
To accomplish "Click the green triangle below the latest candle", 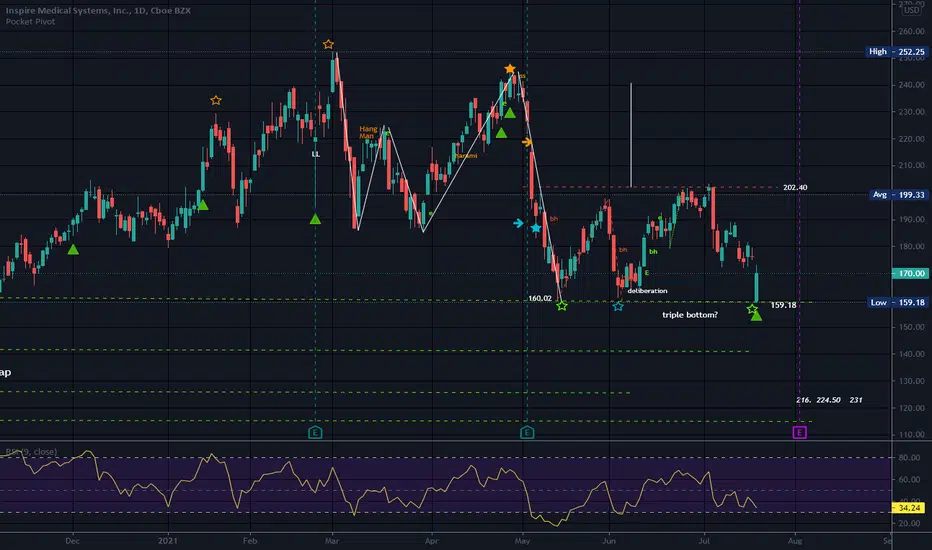I will tap(756, 316).
